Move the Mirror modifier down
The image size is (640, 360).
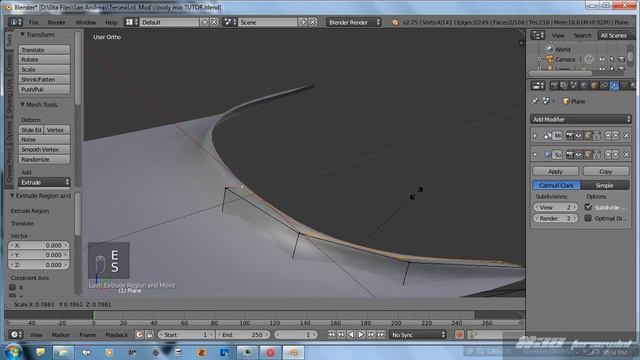[x=616, y=136]
